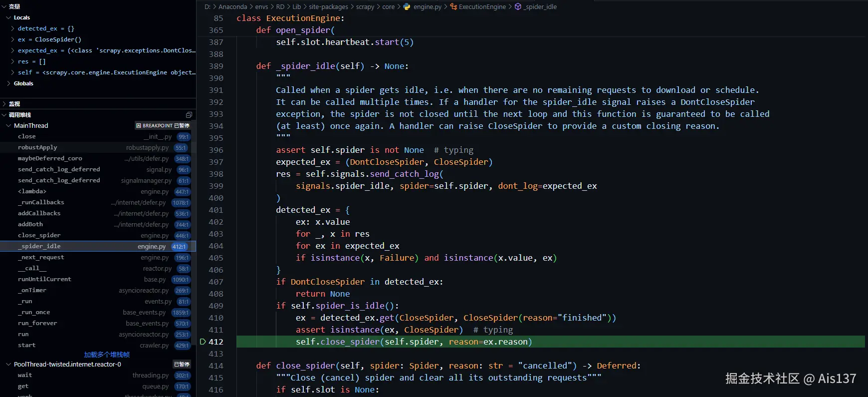The width and height of the screenshot is (868, 397).
Task: Click the 已暂停 badge on PoolThread row
Action: coord(182,364)
